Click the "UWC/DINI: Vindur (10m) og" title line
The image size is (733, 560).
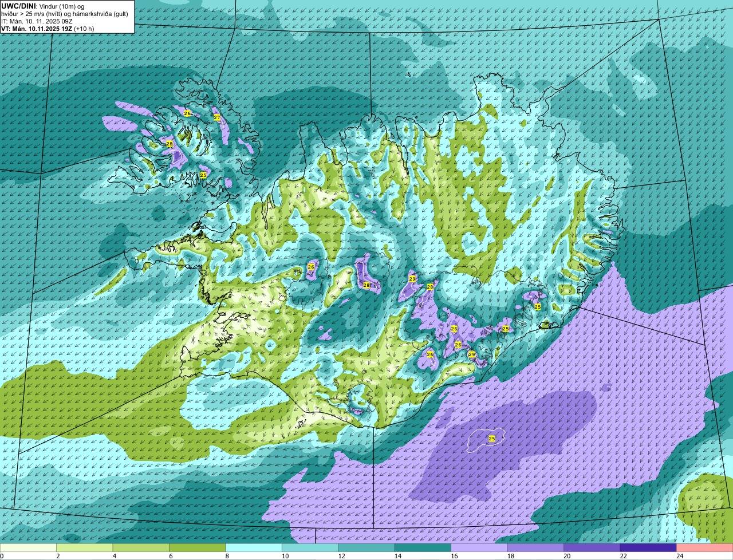43,5
